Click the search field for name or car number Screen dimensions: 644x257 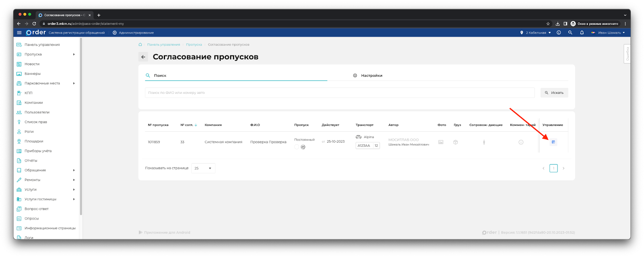[x=339, y=93]
